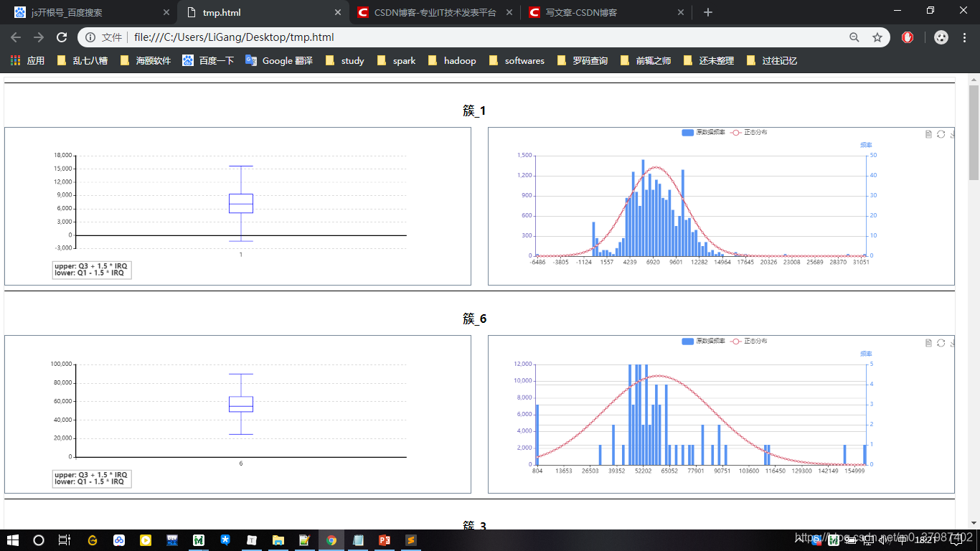Click the box in 簇_1 boxplot

(x=241, y=203)
